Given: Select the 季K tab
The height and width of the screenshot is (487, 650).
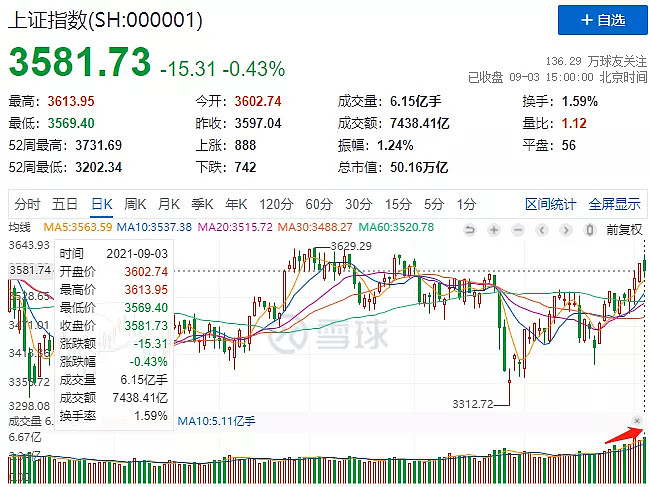Looking at the screenshot, I should [x=202, y=204].
